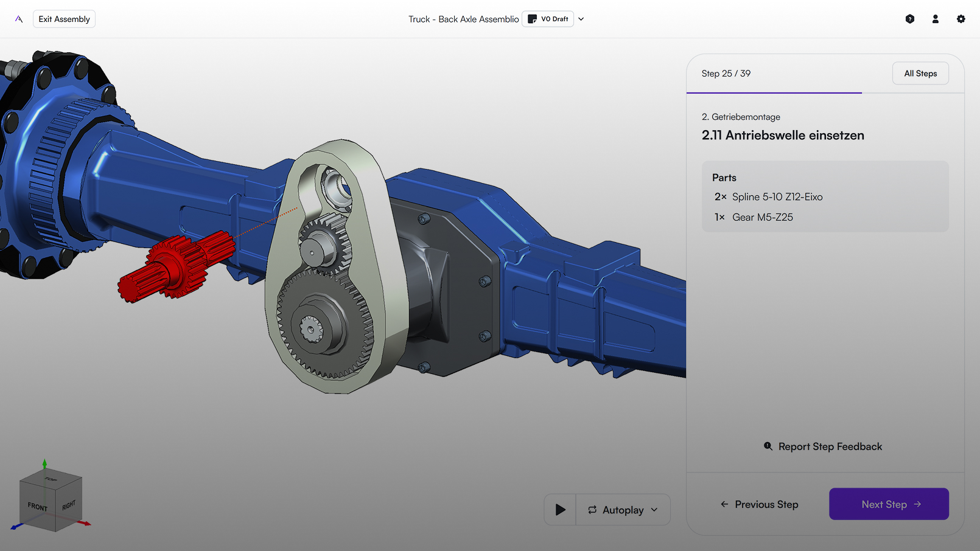
Task: Click the app logo icon
Action: pos(19,19)
